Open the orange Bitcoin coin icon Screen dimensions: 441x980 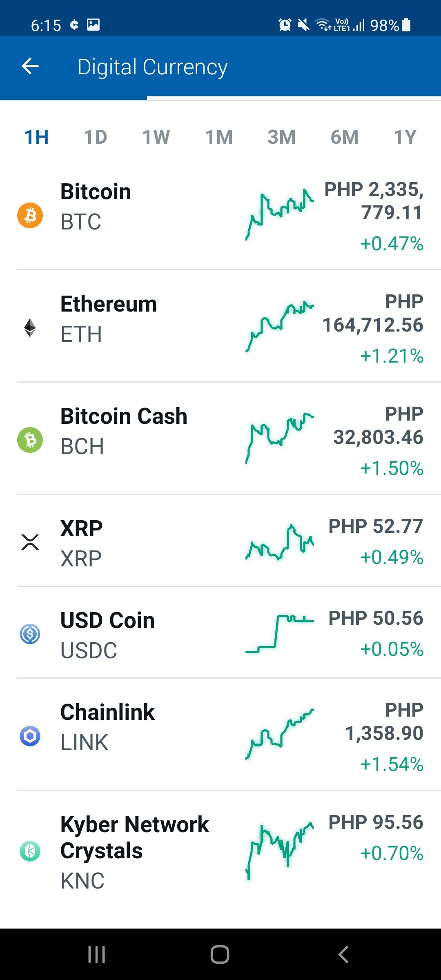pyautogui.click(x=30, y=215)
